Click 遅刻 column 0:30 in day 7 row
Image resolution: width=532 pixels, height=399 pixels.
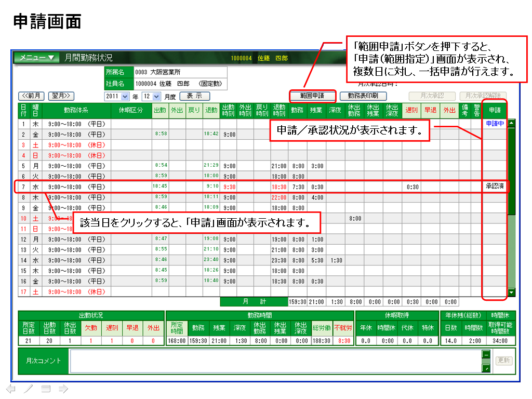pos(413,187)
